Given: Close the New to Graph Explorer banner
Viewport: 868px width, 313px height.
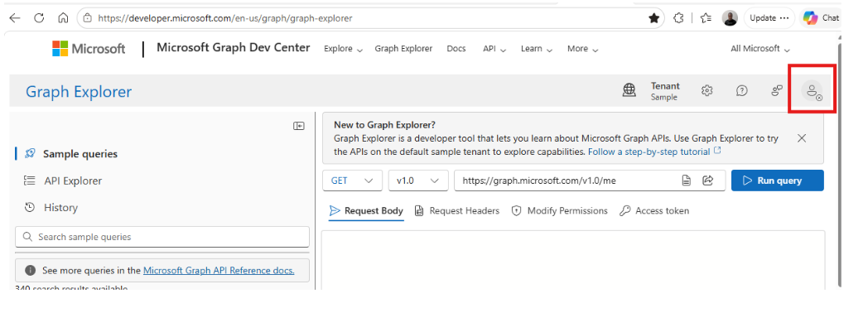Looking at the screenshot, I should pos(802,138).
